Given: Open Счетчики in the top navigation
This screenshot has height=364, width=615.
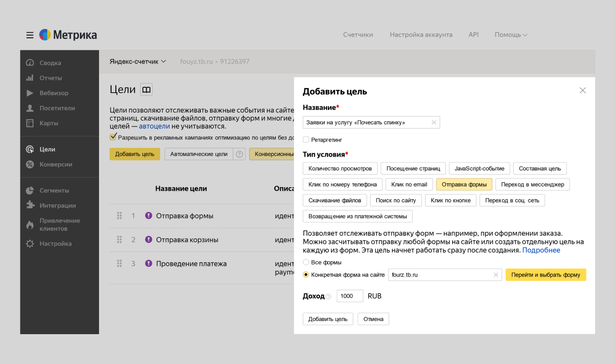Looking at the screenshot, I should pyautogui.click(x=358, y=35).
